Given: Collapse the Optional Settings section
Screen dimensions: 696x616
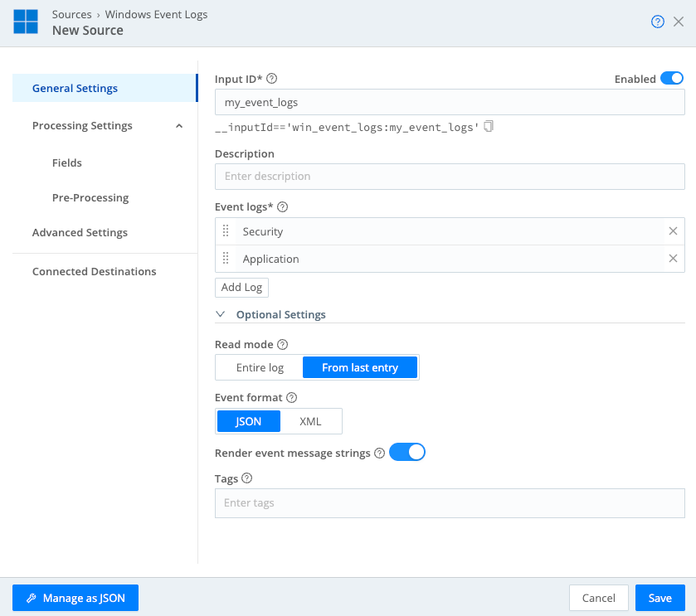Looking at the screenshot, I should [221, 314].
